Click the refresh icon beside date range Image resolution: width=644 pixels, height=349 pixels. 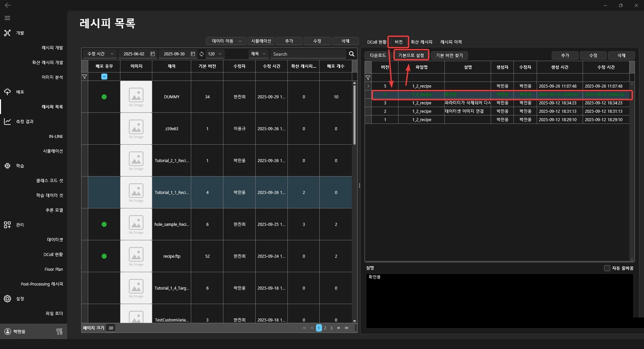coord(202,54)
